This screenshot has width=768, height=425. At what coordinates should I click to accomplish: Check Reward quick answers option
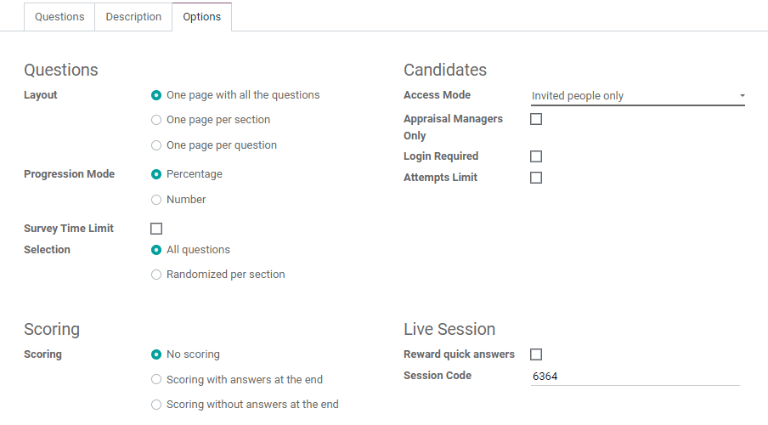(536, 354)
